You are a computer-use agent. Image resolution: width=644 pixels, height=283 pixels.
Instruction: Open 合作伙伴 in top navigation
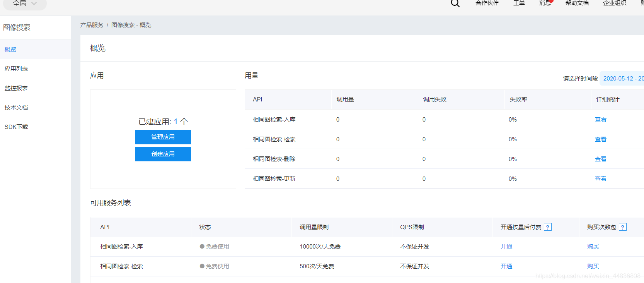487,3
